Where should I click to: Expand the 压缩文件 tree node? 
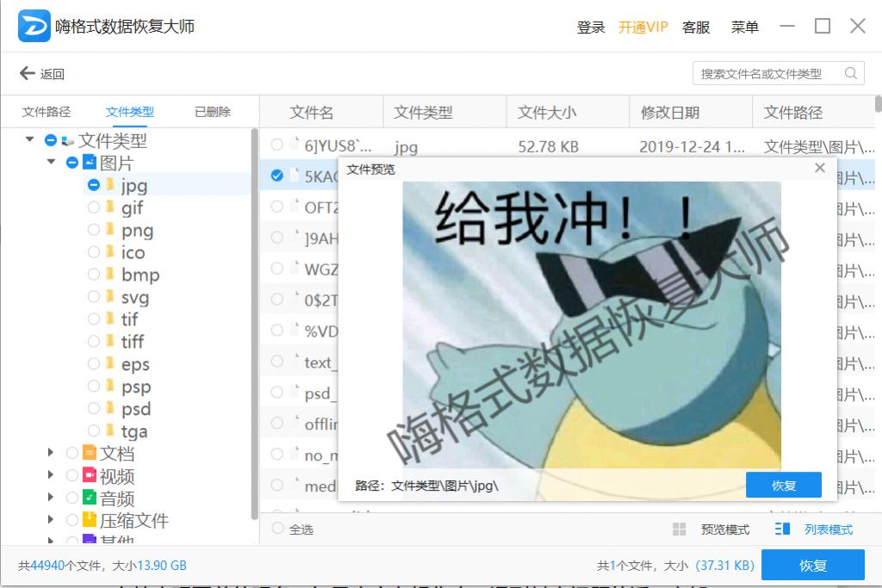51,519
